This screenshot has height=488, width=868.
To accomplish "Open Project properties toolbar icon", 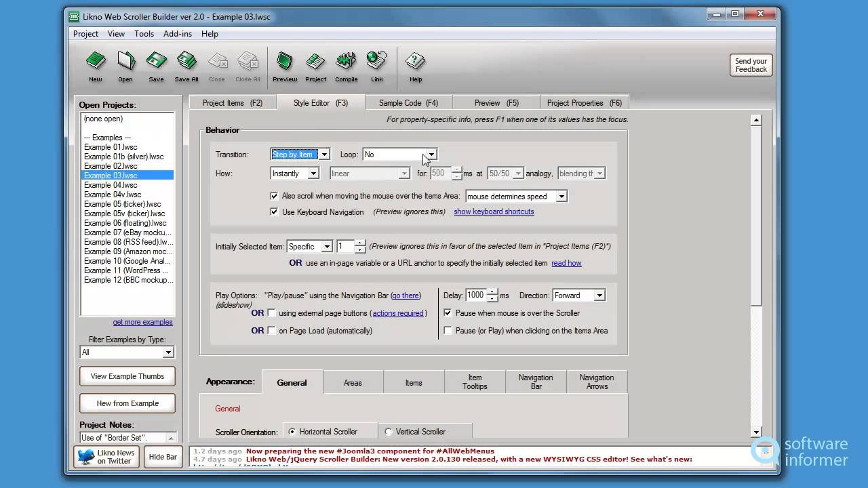I will pos(315,66).
